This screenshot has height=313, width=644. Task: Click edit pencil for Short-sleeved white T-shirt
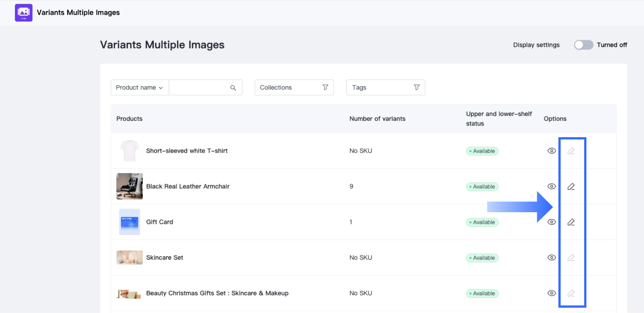(571, 151)
